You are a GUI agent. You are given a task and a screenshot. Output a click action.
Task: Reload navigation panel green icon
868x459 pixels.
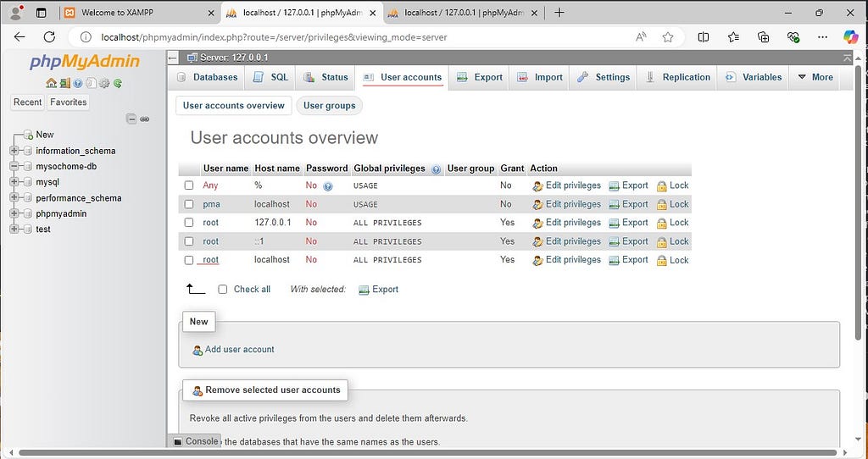point(117,84)
